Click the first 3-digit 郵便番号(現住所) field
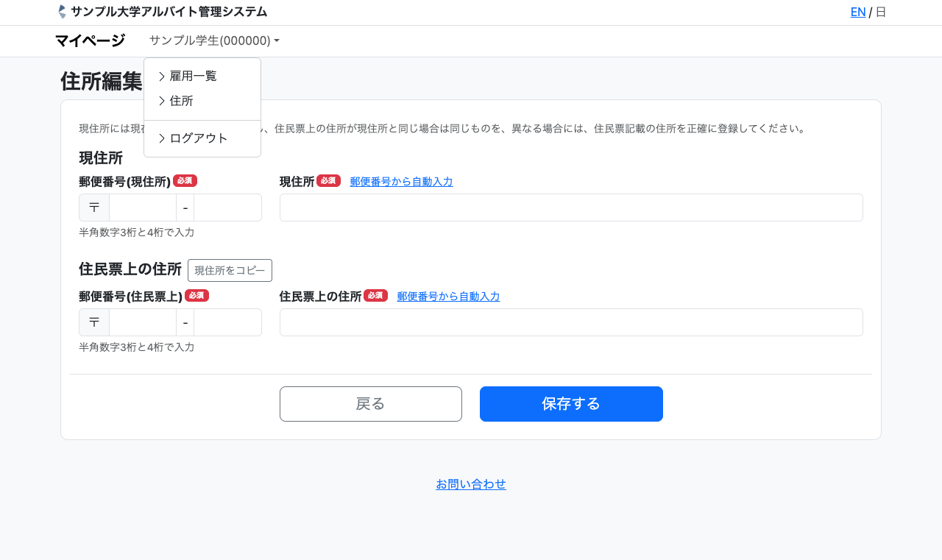This screenshot has height=560, width=942. (143, 208)
